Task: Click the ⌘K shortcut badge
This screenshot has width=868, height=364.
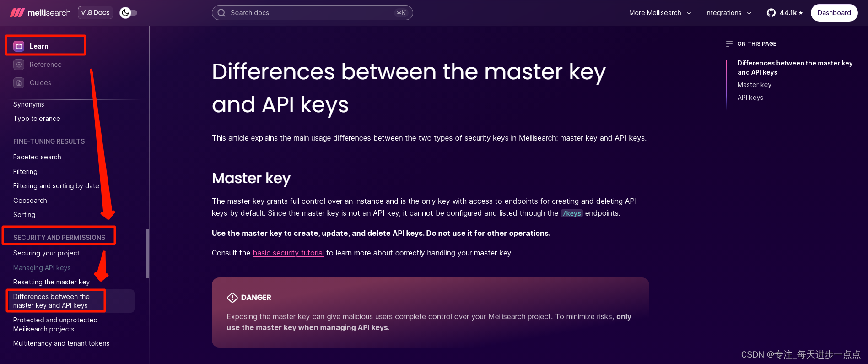Action: click(401, 13)
